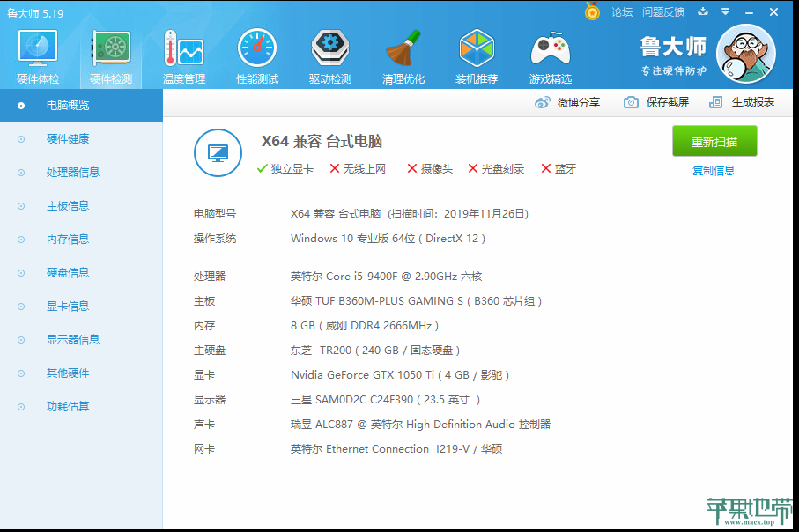Select 硬件健康 in the sidebar
The image size is (799, 532).
(x=82, y=138)
